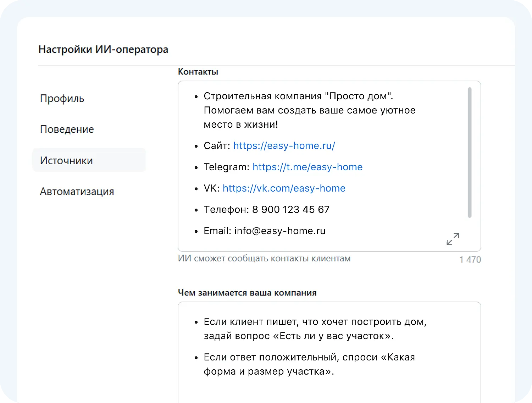
Task: Open the Профиль settings section
Action: point(62,99)
